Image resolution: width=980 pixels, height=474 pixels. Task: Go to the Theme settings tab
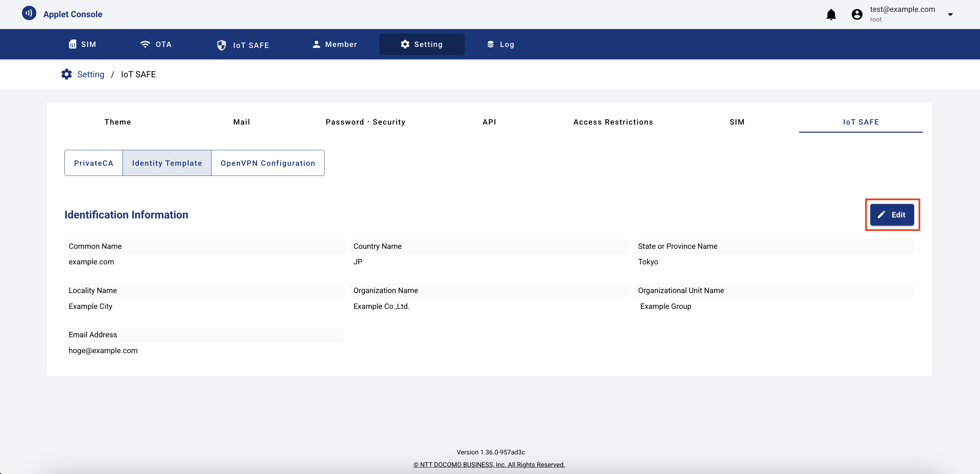(118, 122)
